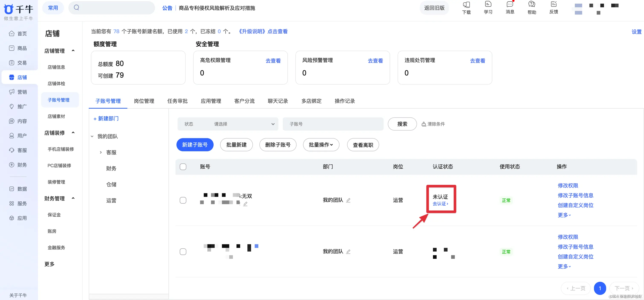Image resolution: width=644 pixels, height=300 pixels.
Task: Open the messages icon with red dot
Action: 510,4
